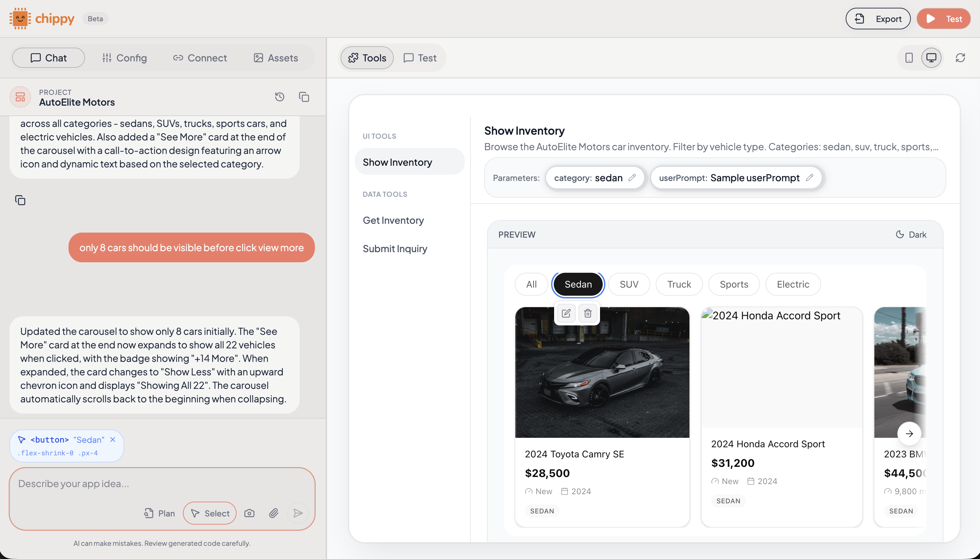This screenshot has width=980, height=559.
Task: Click the copy project icon beside history
Action: coord(304,97)
